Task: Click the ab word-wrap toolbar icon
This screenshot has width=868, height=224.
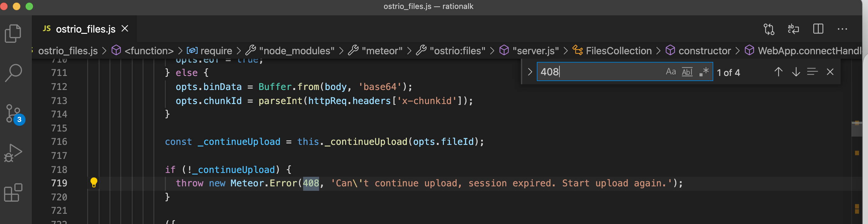Action: point(793,29)
